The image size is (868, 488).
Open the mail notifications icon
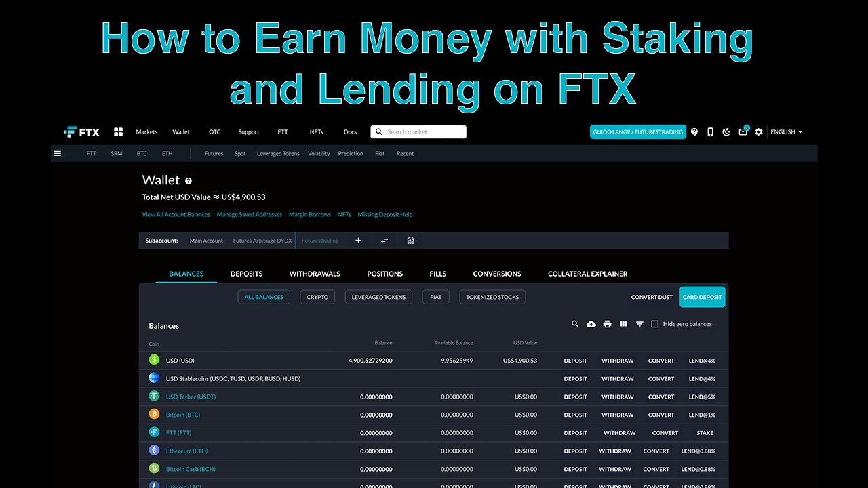(743, 132)
